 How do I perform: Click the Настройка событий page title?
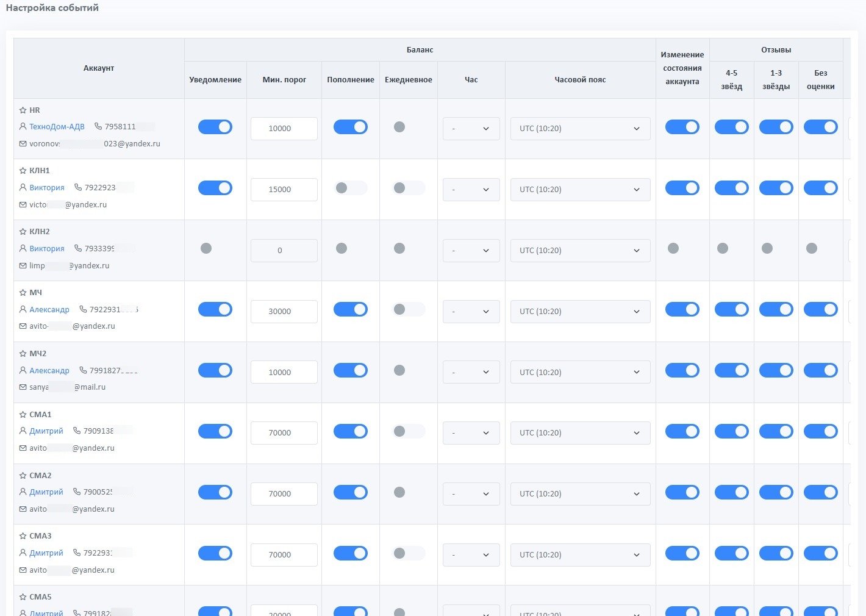click(x=52, y=8)
